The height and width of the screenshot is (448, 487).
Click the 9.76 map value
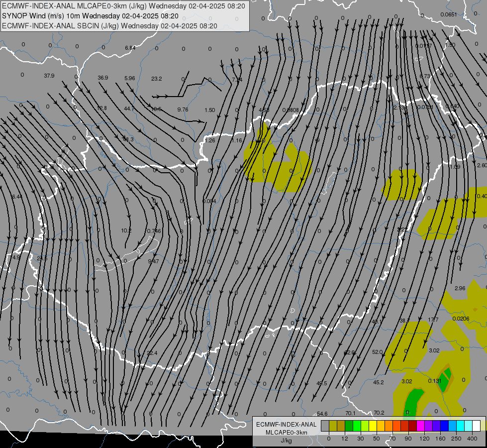click(x=183, y=110)
